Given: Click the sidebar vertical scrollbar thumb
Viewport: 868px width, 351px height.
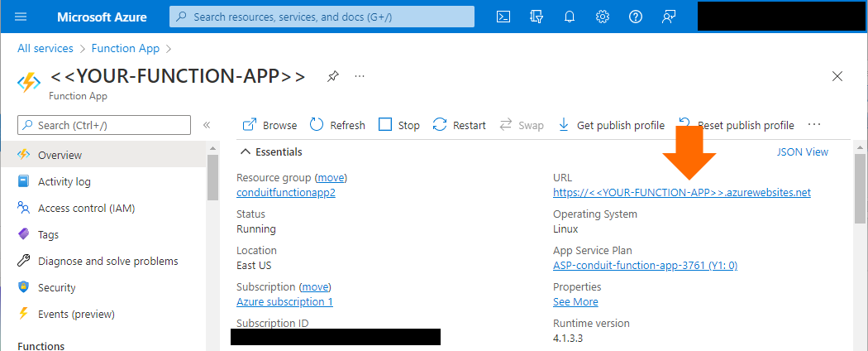Looking at the screenshot, I should tap(212, 177).
